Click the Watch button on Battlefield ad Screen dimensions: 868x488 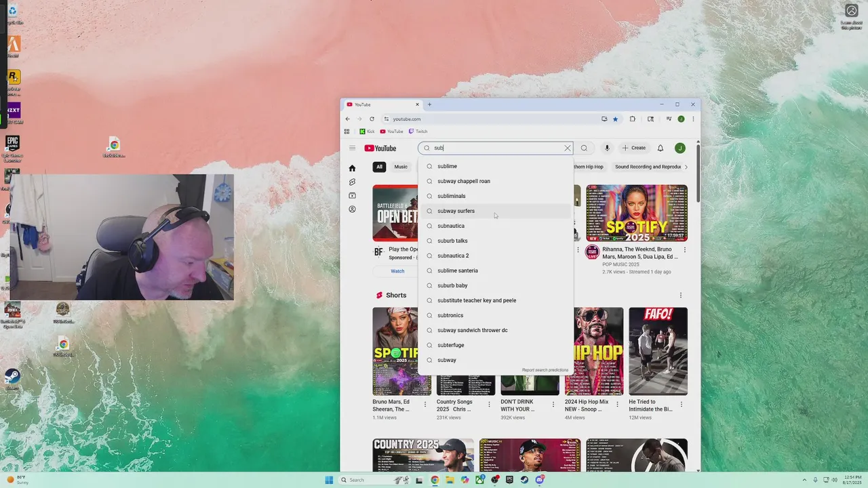(397, 271)
